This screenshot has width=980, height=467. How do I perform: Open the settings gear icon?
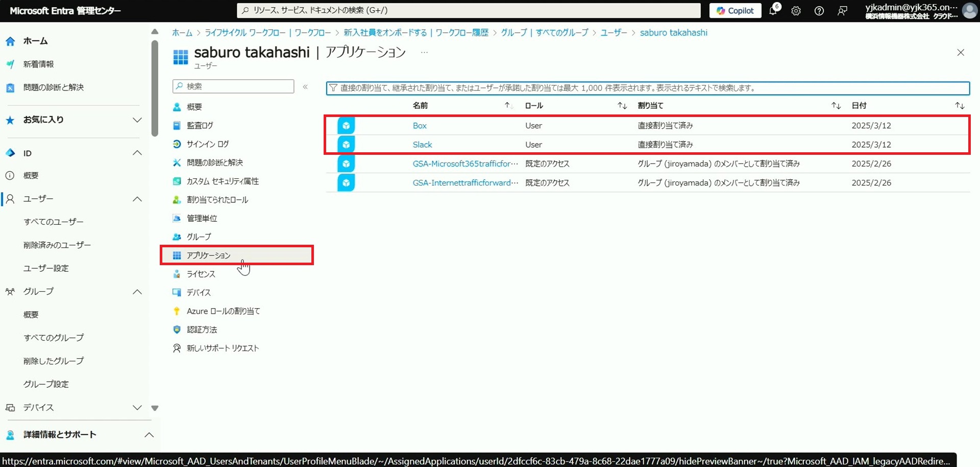coord(796,11)
